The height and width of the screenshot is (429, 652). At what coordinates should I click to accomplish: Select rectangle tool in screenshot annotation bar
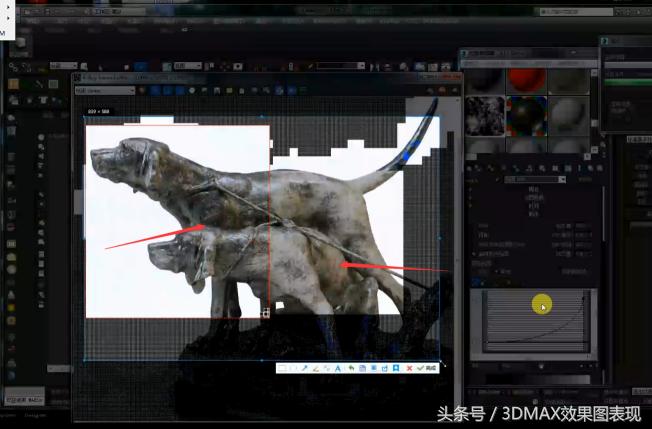[282, 368]
